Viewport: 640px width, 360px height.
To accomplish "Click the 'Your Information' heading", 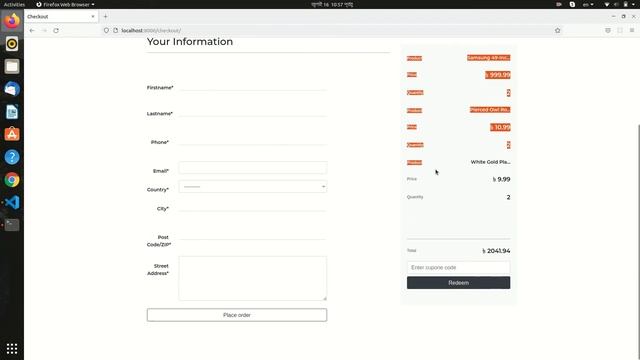I will 190,42.
